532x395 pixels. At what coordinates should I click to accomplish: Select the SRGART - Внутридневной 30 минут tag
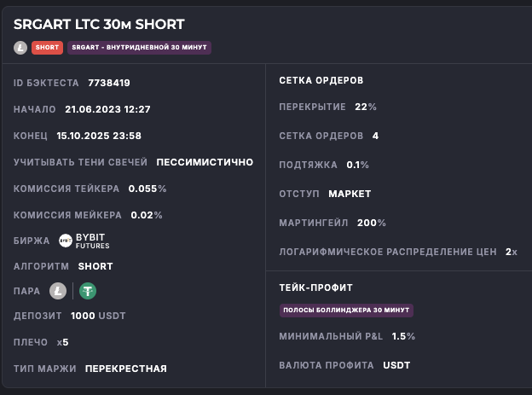pos(139,48)
